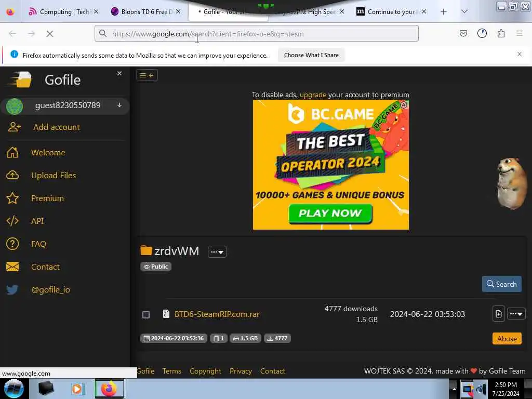The image size is (532, 399).
Task: Click the zrdvWM folder icon
Action: [x=146, y=251]
